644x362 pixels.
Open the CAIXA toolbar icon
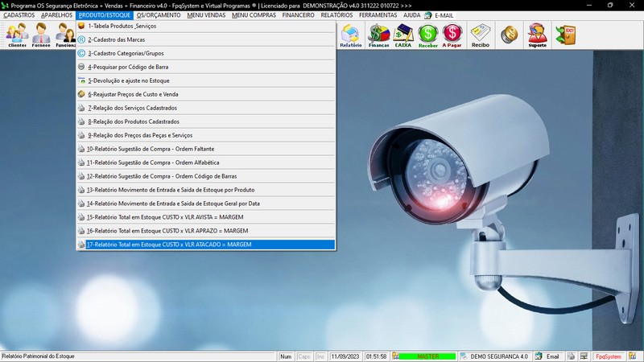click(x=403, y=35)
